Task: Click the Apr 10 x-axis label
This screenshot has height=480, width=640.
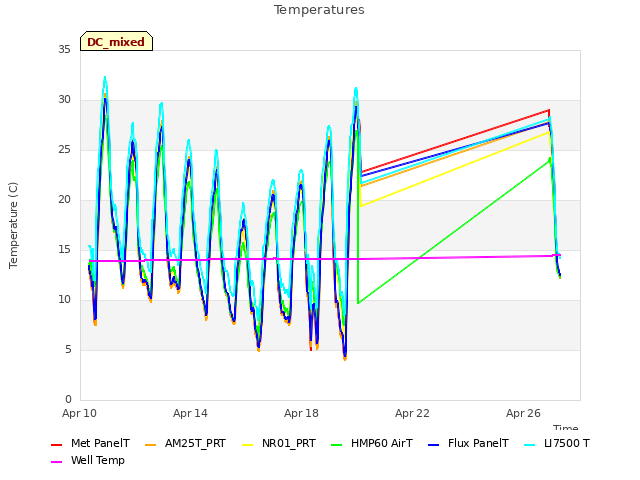Action: [79, 413]
